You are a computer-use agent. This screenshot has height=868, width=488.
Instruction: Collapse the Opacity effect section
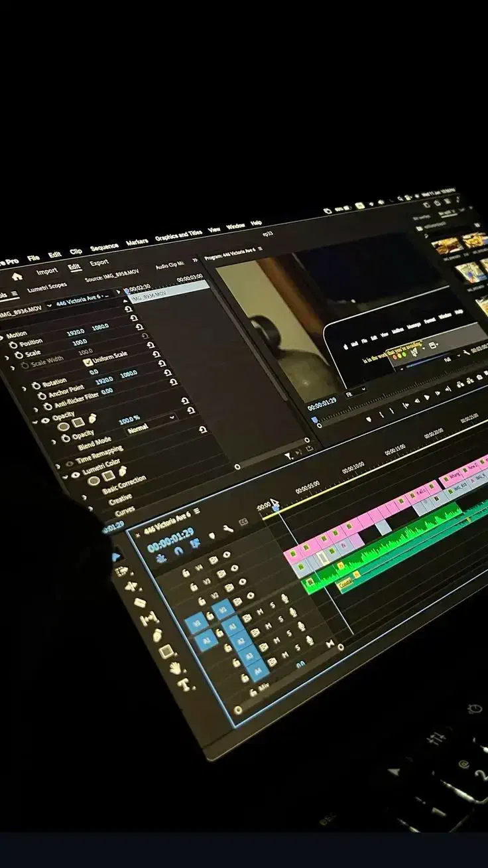(x=34, y=421)
